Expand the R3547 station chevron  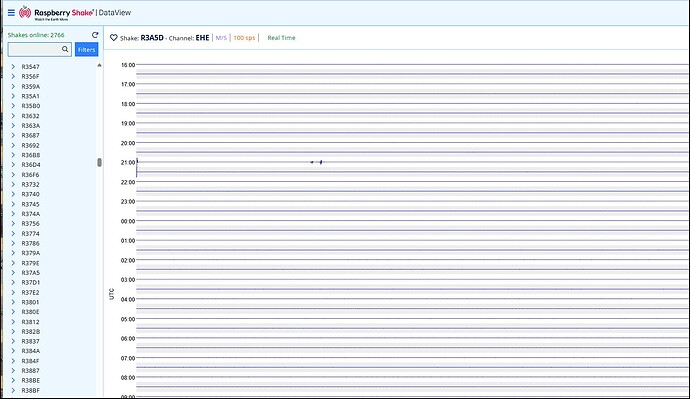[13, 66]
